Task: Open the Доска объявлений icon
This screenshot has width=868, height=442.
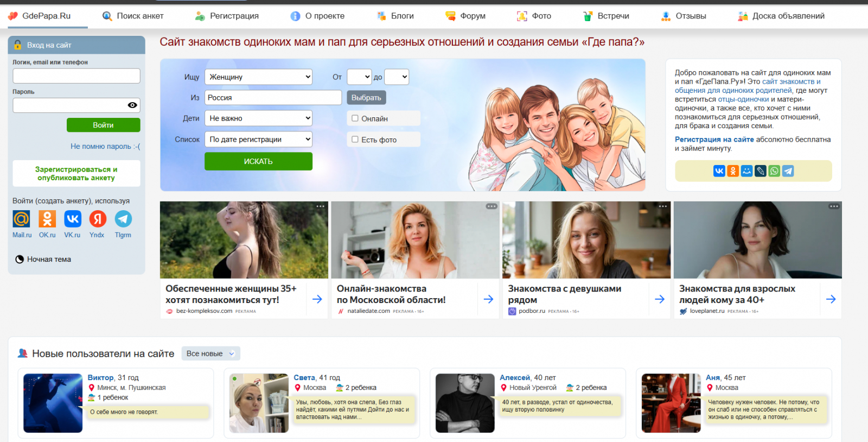Action: tap(743, 16)
